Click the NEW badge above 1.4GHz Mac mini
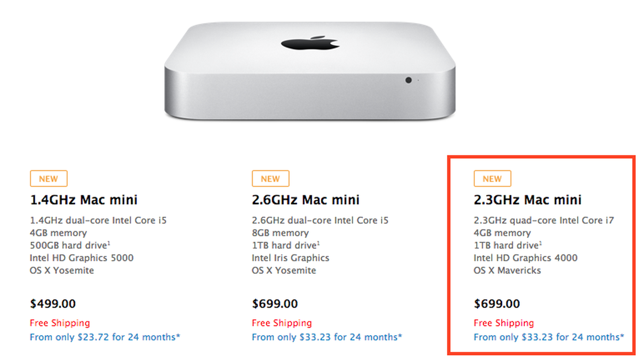 (48, 179)
